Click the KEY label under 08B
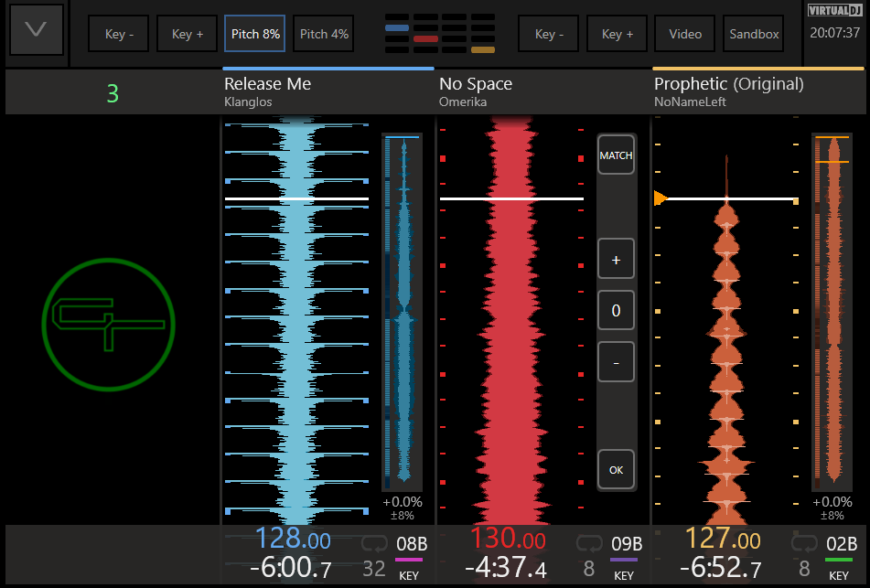 pos(409,576)
